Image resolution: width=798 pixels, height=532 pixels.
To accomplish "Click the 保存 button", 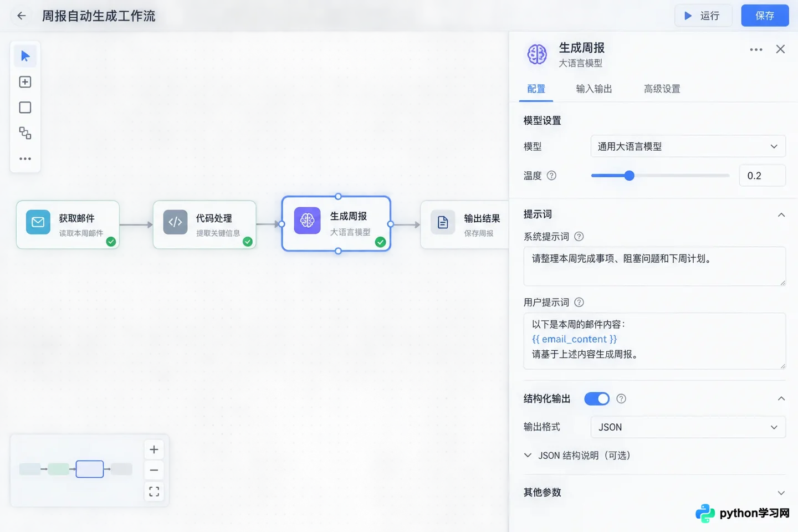I will [x=765, y=16].
